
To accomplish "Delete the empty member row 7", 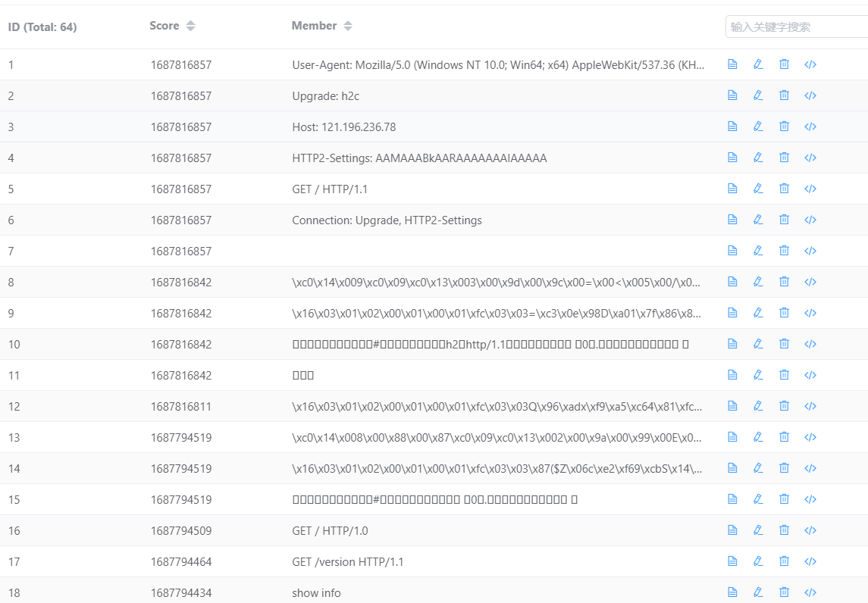I will 784,251.
